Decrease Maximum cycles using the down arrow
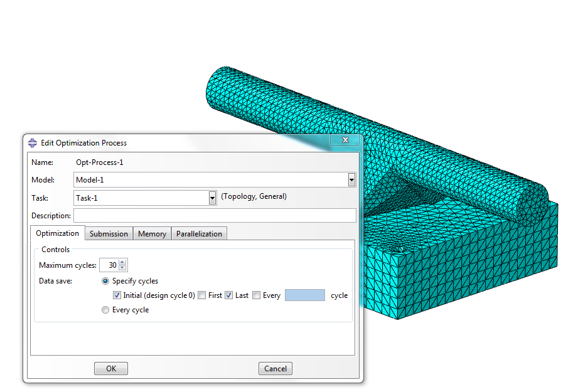 point(123,268)
